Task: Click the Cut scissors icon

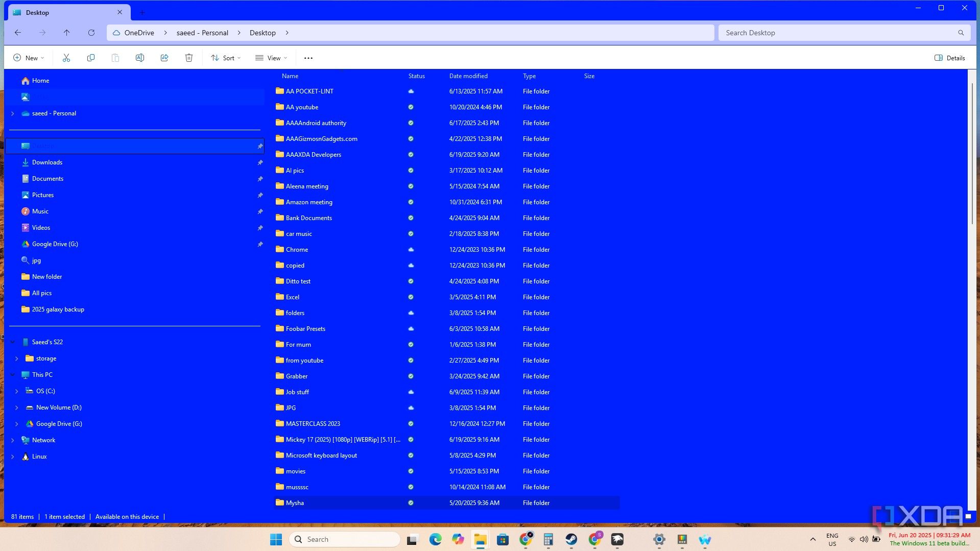Action: click(66, 58)
